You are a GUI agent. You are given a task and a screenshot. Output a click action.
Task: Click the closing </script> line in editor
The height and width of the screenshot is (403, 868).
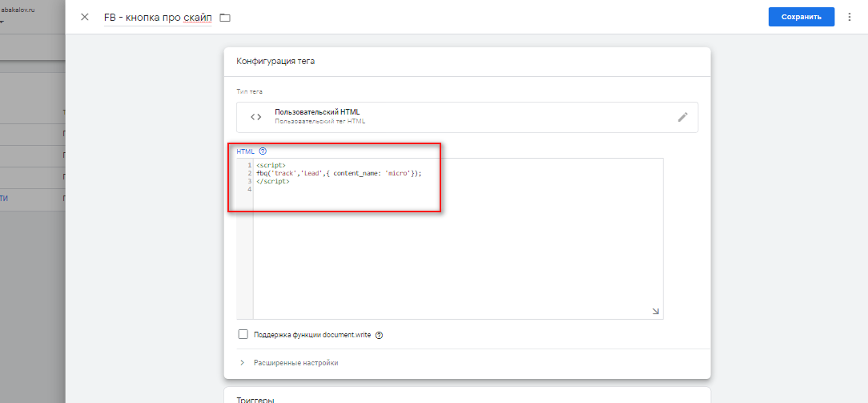[x=273, y=181]
